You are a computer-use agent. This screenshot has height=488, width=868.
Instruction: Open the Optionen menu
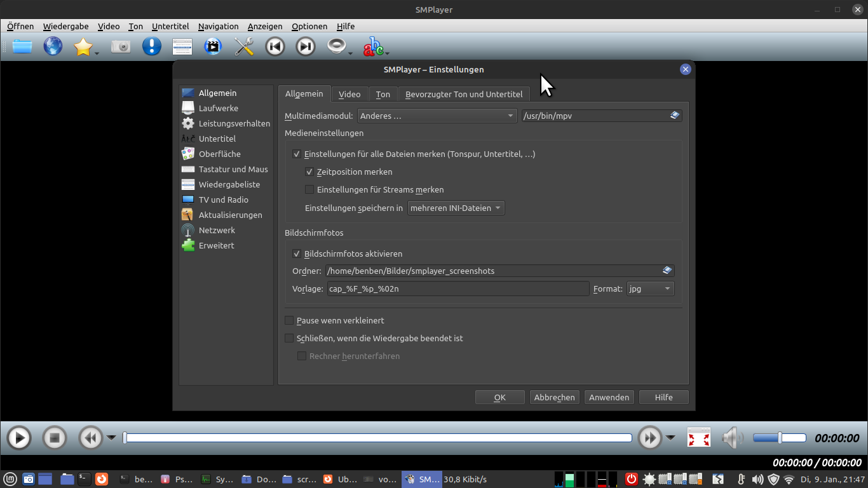pos(309,26)
